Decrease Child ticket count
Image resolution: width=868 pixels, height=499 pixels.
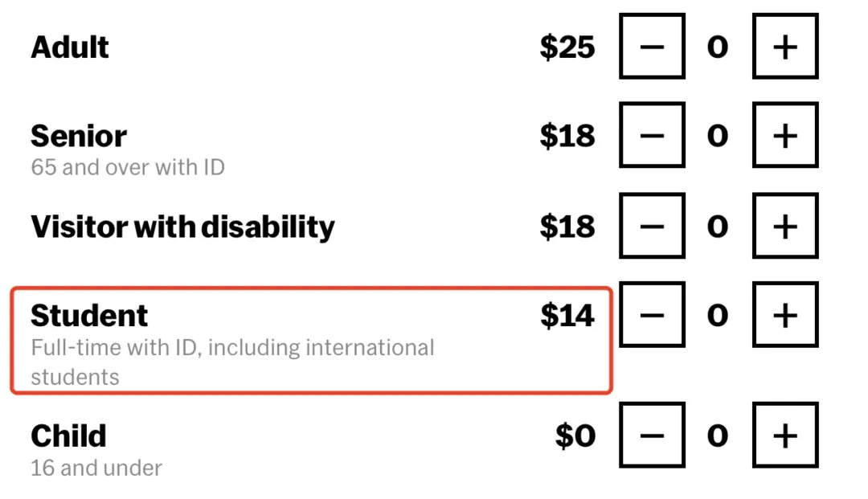point(652,436)
